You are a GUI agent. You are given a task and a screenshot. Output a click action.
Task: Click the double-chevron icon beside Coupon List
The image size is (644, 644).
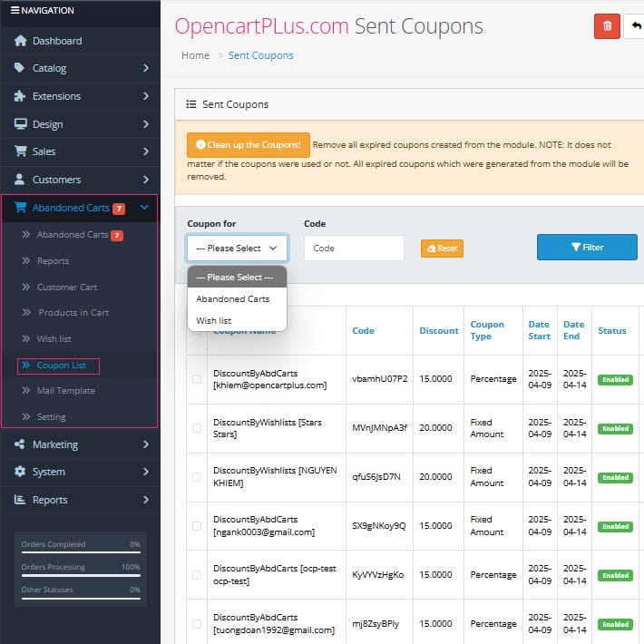tap(26, 366)
